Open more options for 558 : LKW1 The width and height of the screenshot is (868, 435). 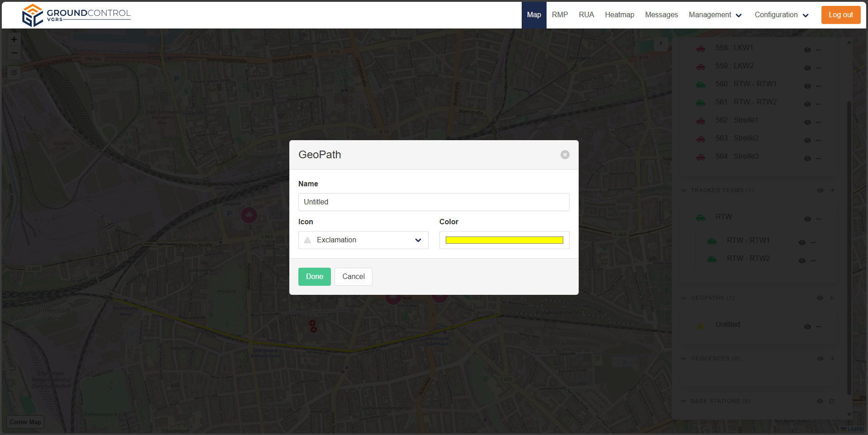tap(819, 50)
